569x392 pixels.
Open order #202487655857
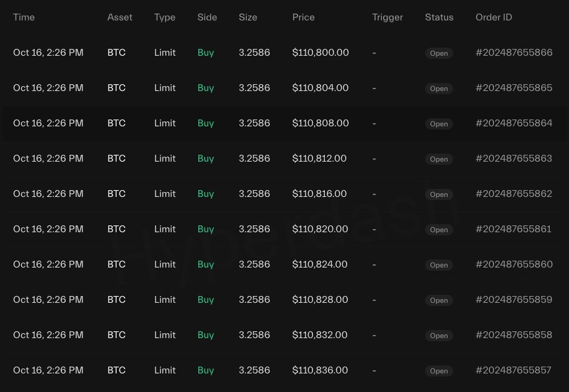[x=513, y=370]
